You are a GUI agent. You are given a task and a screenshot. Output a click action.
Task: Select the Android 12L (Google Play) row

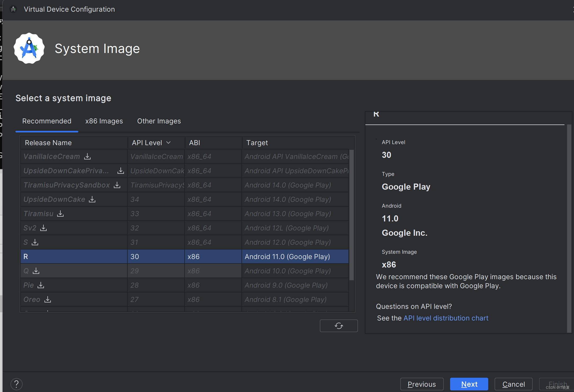click(x=185, y=228)
